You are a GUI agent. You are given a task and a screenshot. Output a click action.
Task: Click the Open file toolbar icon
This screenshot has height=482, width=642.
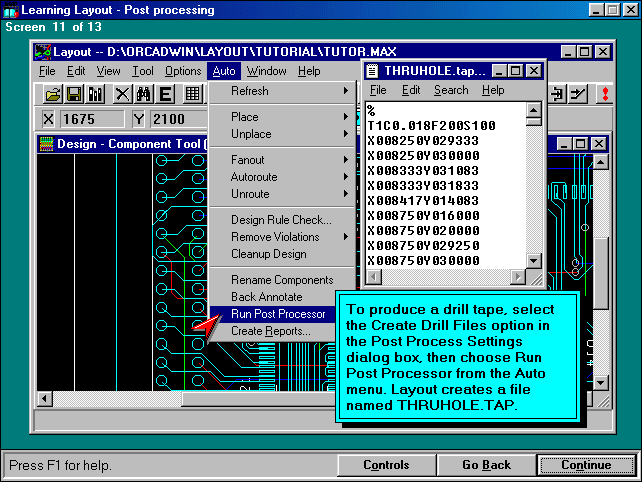pos(52,94)
